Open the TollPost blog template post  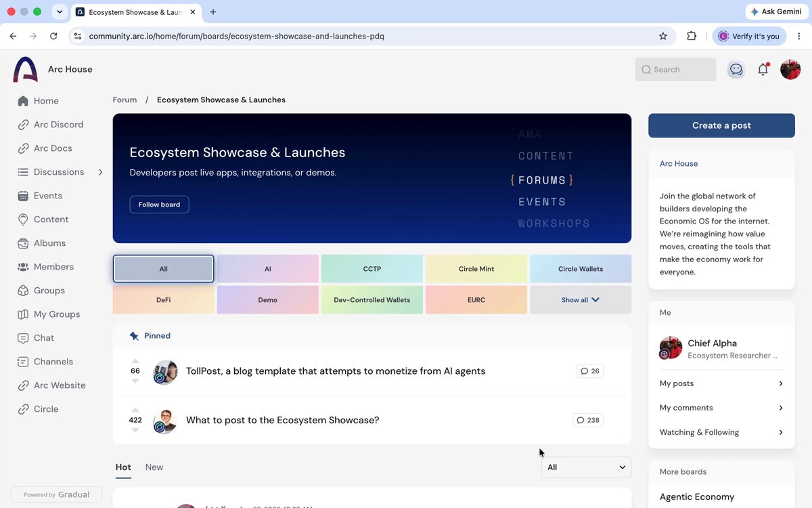pos(336,371)
